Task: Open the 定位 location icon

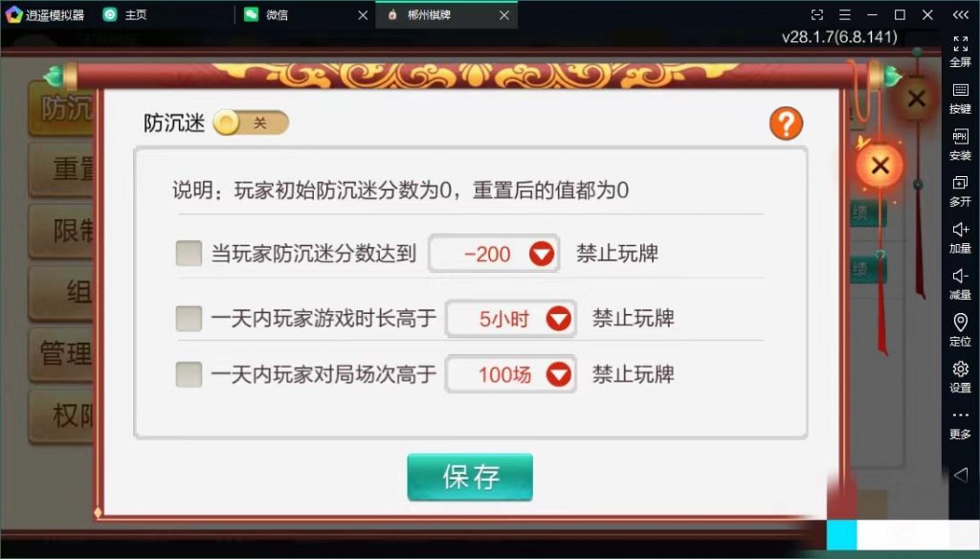Action: (x=960, y=330)
